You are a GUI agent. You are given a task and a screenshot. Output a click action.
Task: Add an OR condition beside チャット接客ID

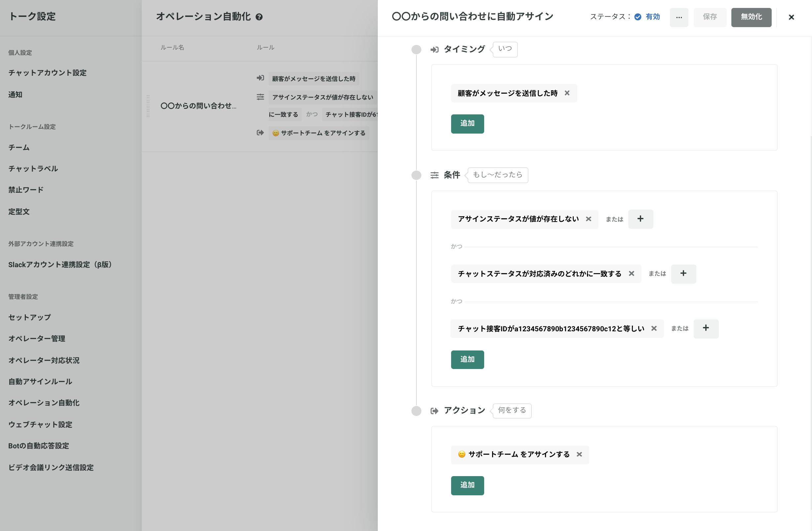pyautogui.click(x=706, y=328)
